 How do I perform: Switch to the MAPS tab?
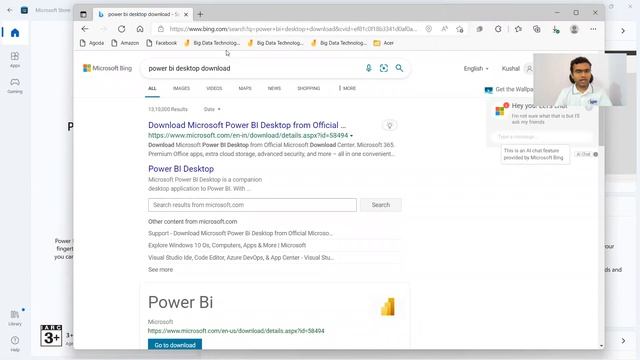[245, 88]
